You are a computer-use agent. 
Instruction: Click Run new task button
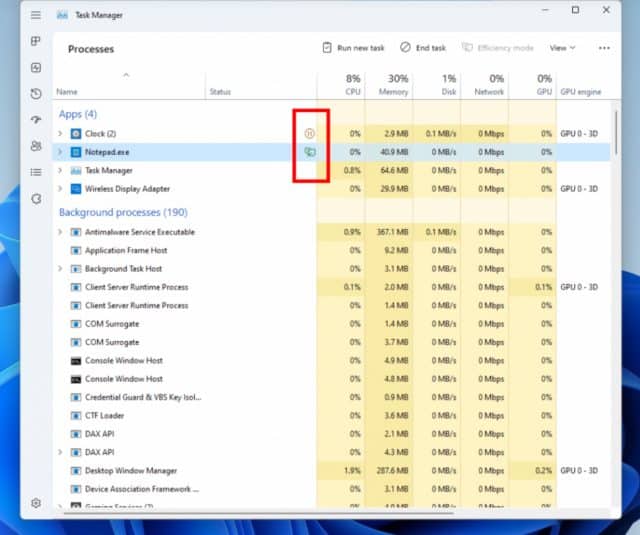click(353, 48)
